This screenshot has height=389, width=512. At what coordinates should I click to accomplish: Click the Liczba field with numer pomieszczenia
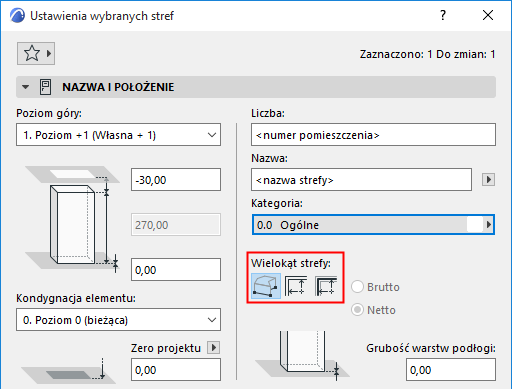373,135
